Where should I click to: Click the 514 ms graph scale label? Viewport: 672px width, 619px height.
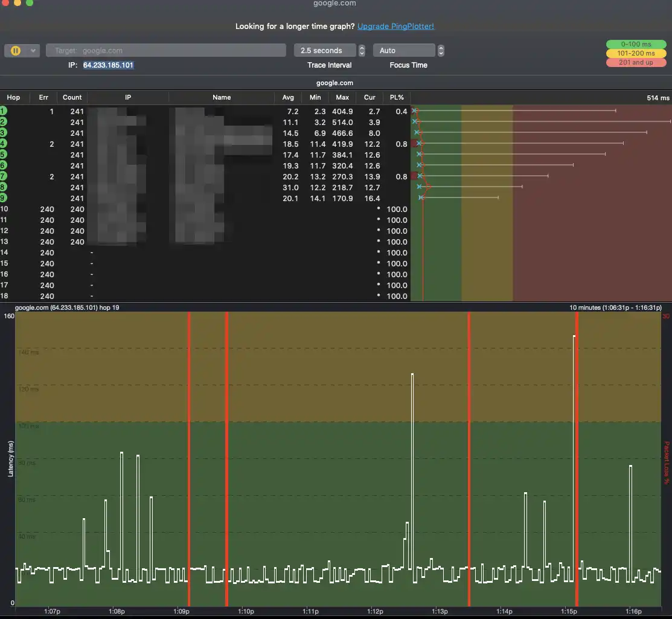tap(658, 98)
